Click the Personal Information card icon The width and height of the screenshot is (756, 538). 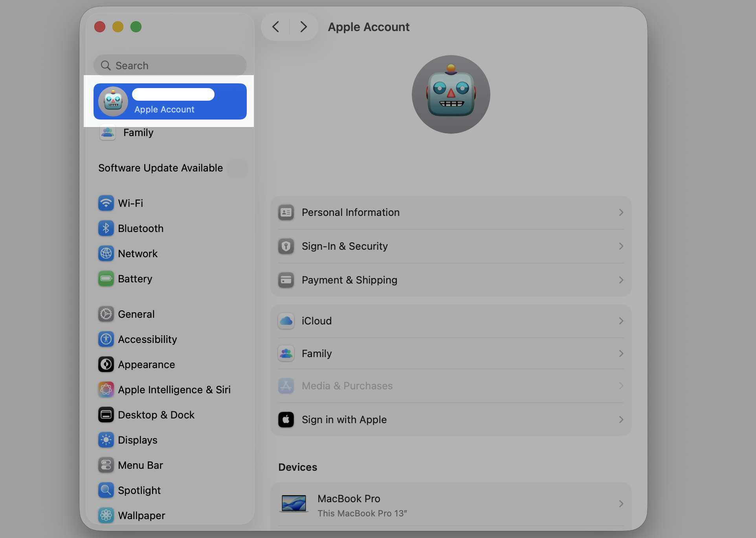coord(286,213)
